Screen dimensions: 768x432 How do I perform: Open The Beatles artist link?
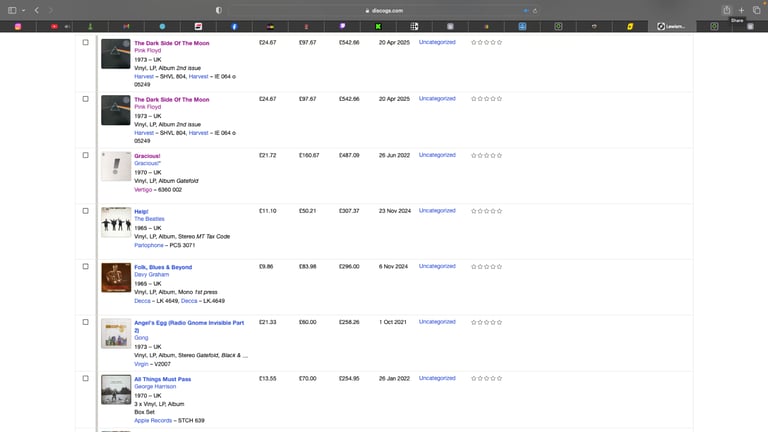coord(149,219)
